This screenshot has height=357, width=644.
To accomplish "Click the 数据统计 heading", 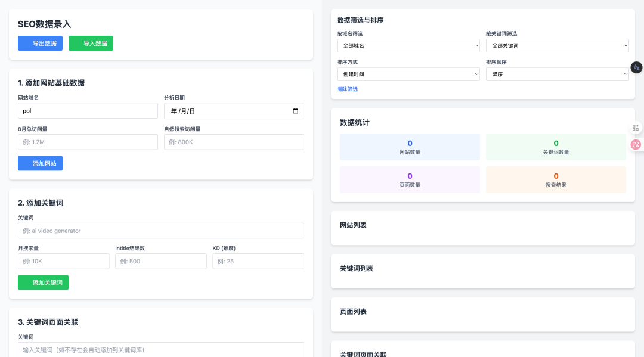I will (x=355, y=122).
